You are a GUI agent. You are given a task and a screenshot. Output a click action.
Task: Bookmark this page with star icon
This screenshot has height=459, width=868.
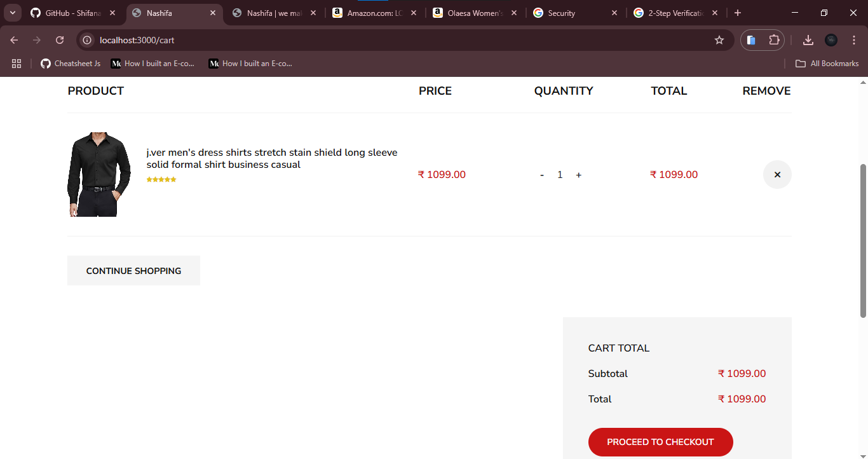coord(719,40)
